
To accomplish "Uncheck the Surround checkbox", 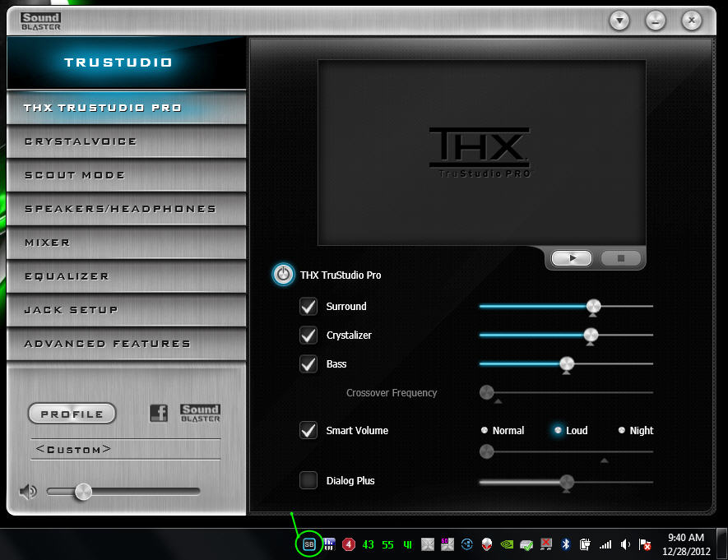I will tap(308, 306).
